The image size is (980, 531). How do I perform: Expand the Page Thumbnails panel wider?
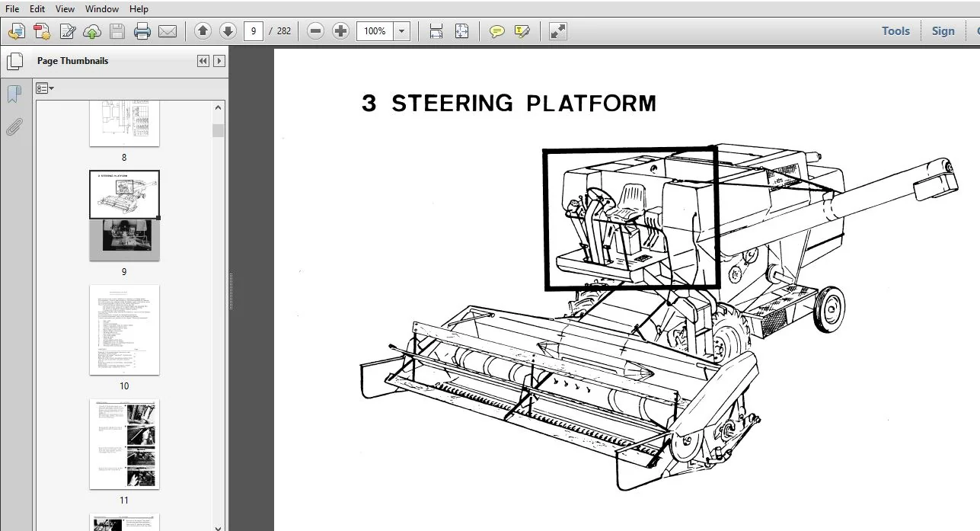(219, 61)
